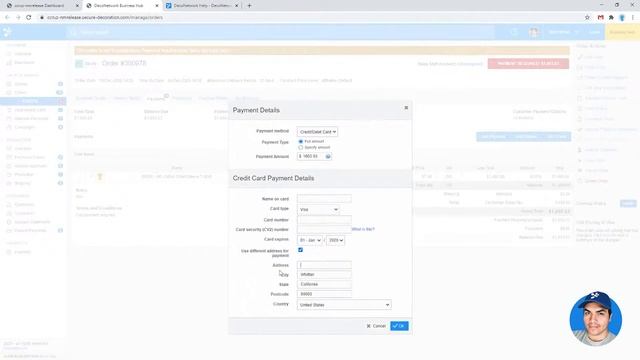The width and height of the screenshot is (640, 360).
Task: Open the Extensions puzzle icon
Action: coord(611,18)
